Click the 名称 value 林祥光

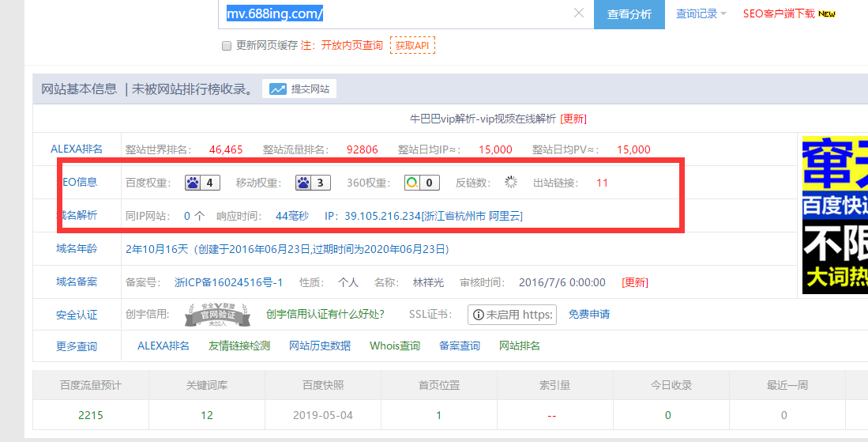click(x=428, y=282)
